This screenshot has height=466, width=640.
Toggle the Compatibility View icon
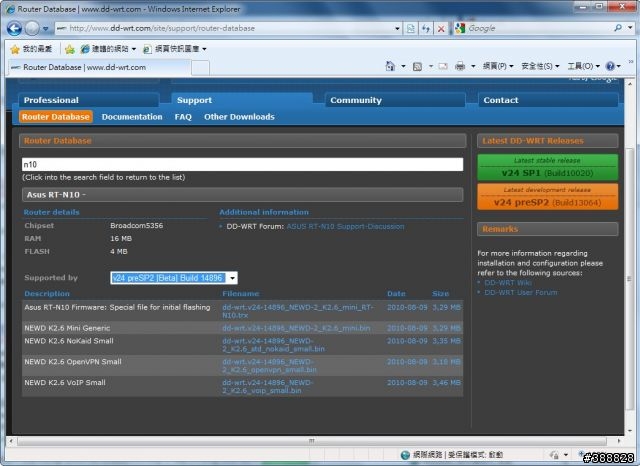(411, 29)
